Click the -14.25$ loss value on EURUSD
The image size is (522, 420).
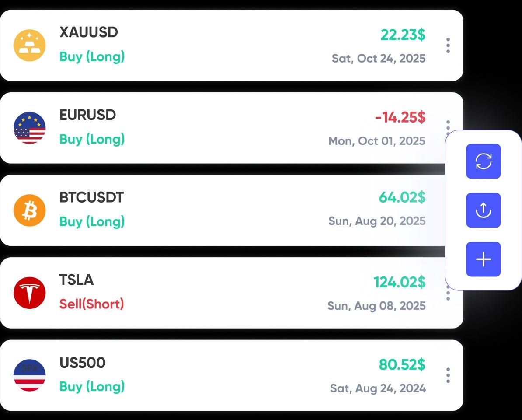(399, 117)
